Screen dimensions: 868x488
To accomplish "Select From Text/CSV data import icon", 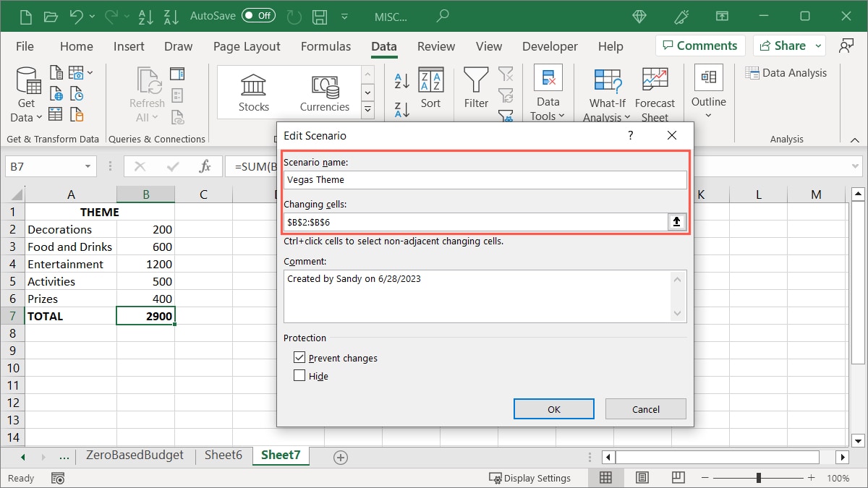I will (x=56, y=72).
